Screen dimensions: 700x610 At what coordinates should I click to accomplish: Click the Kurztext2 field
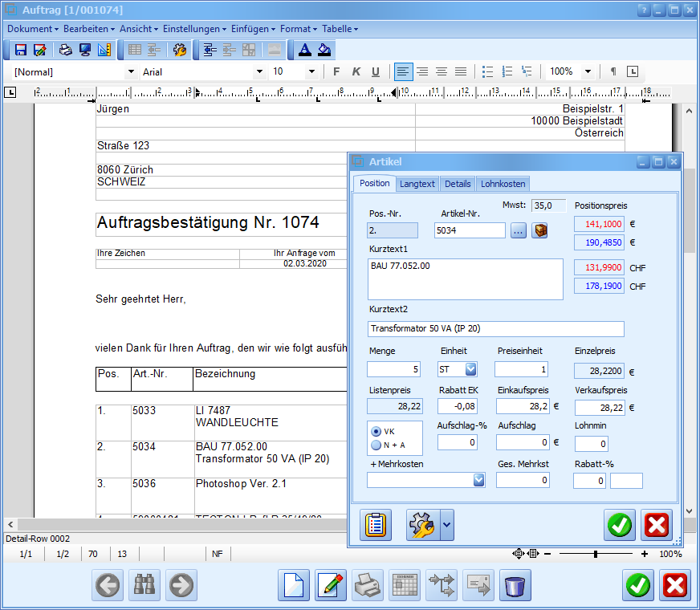coord(496,329)
